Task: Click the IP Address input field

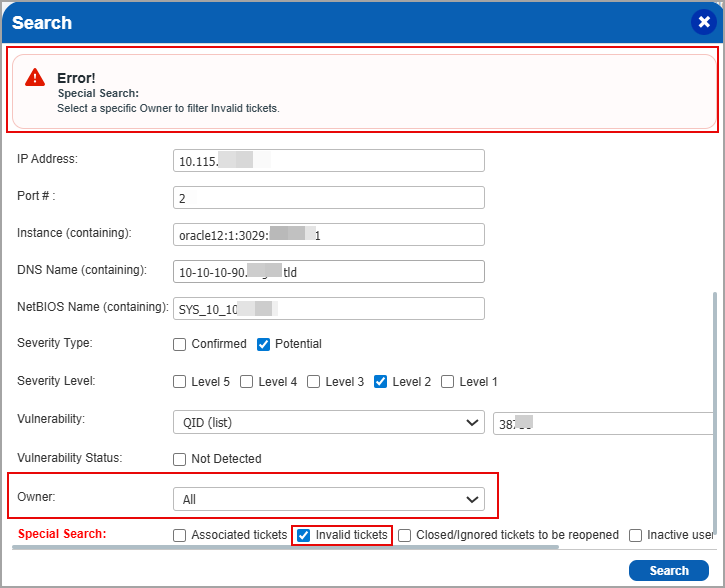Action: 328,161
